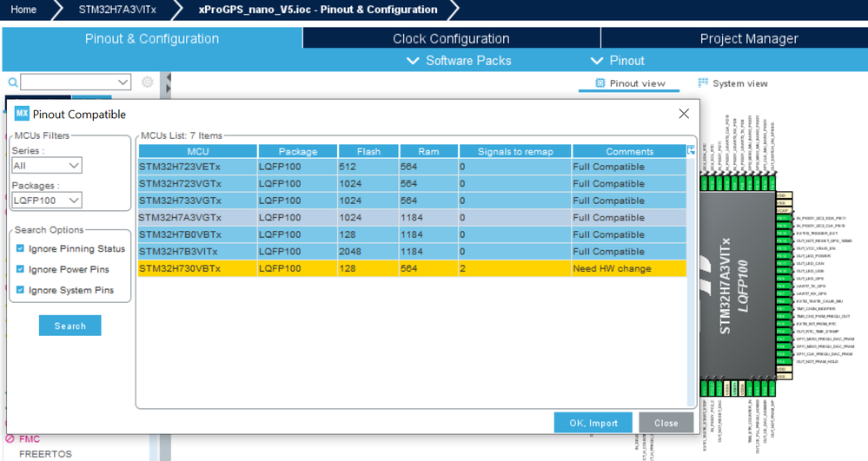Switch to Pinout & Configuration tab

[x=152, y=39]
